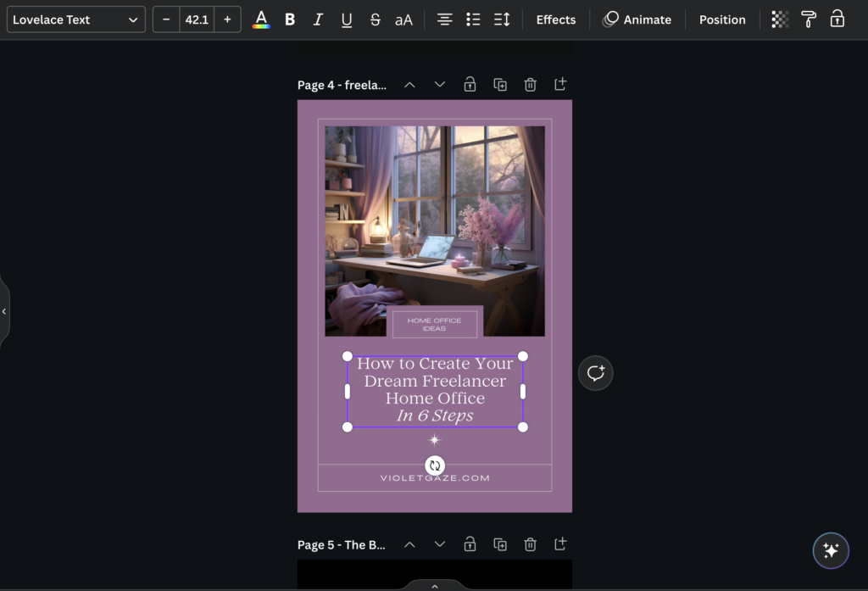This screenshot has width=868, height=591.
Task: Open transparency settings
Action: [780, 20]
